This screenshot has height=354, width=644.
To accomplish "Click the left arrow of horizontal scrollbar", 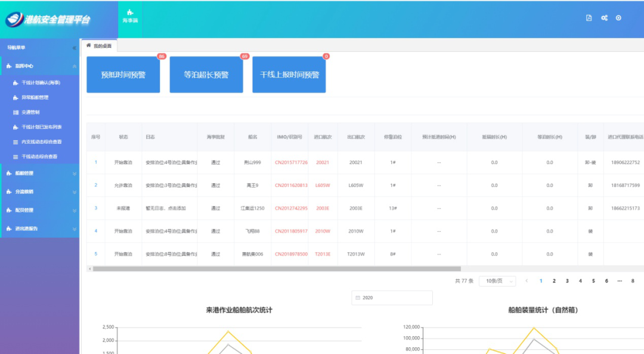I will 90,269.
